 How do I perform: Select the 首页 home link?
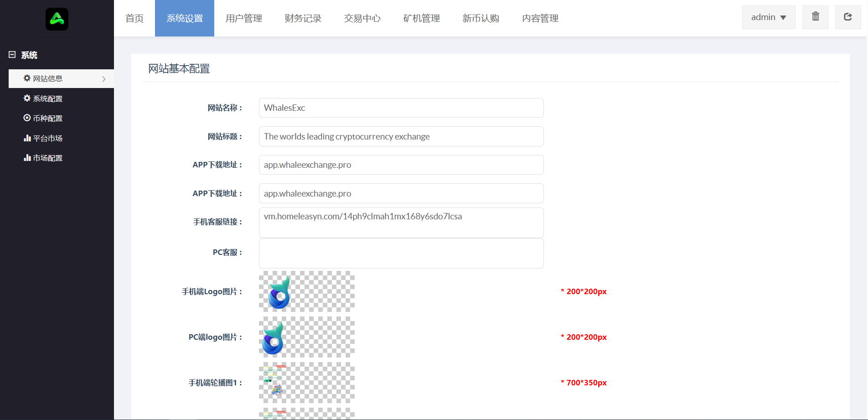[134, 18]
